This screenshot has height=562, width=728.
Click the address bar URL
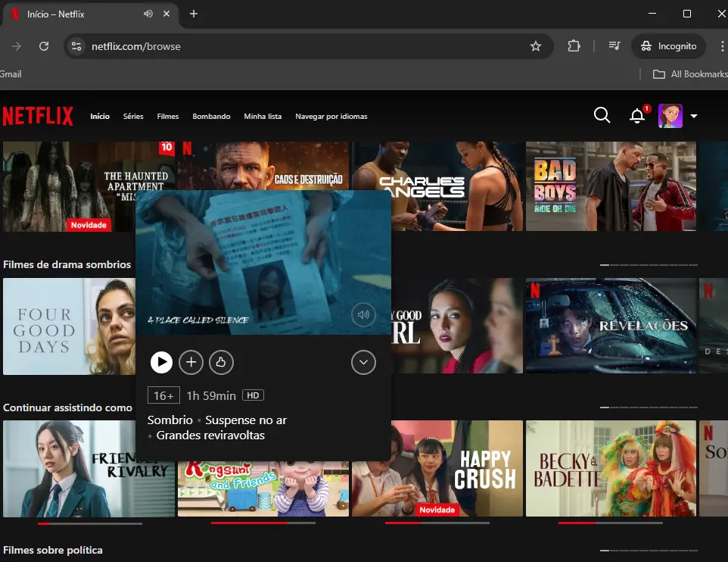pos(136,46)
